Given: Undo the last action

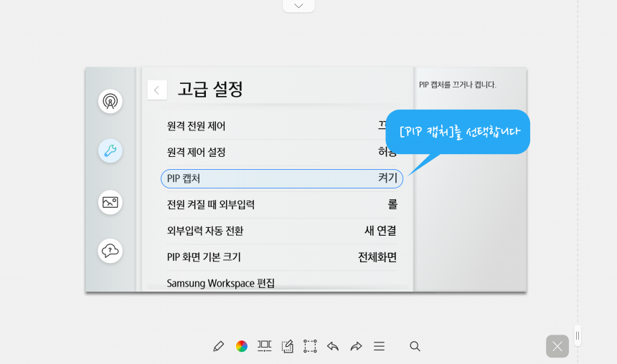Looking at the screenshot, I should click(333, 346).
